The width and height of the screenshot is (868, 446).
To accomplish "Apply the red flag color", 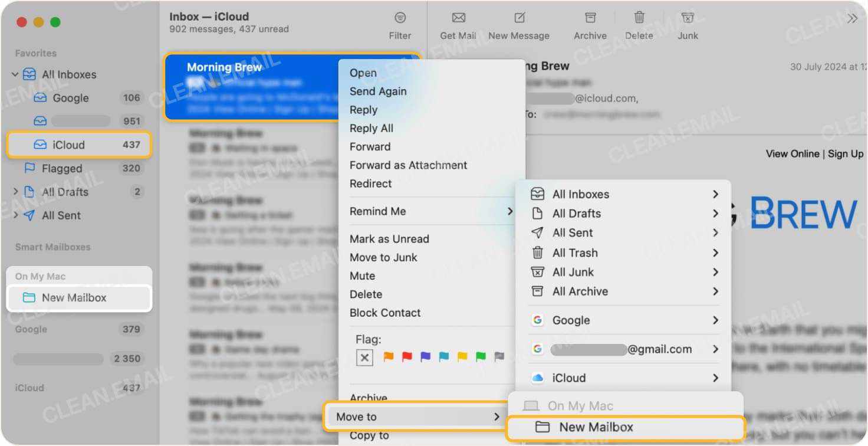I will coord(406,357).
